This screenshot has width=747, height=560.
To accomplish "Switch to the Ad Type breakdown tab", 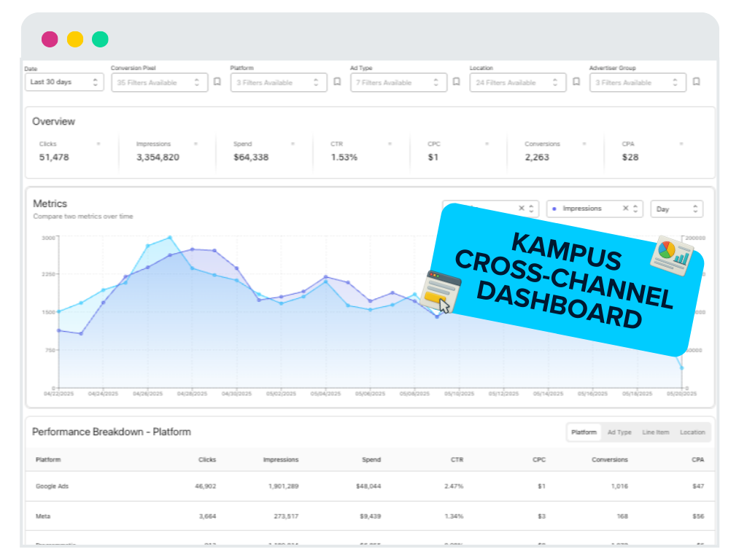I will click(x=619, y=432).
